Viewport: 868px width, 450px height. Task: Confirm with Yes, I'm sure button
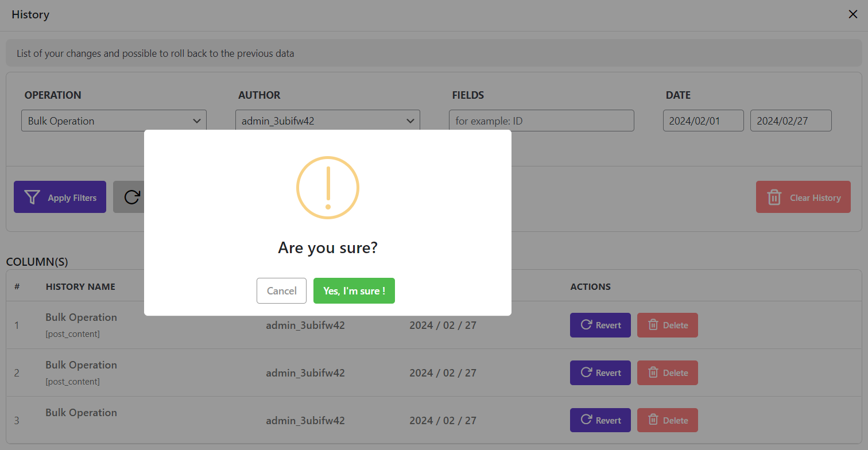click(x=354, y=291)
